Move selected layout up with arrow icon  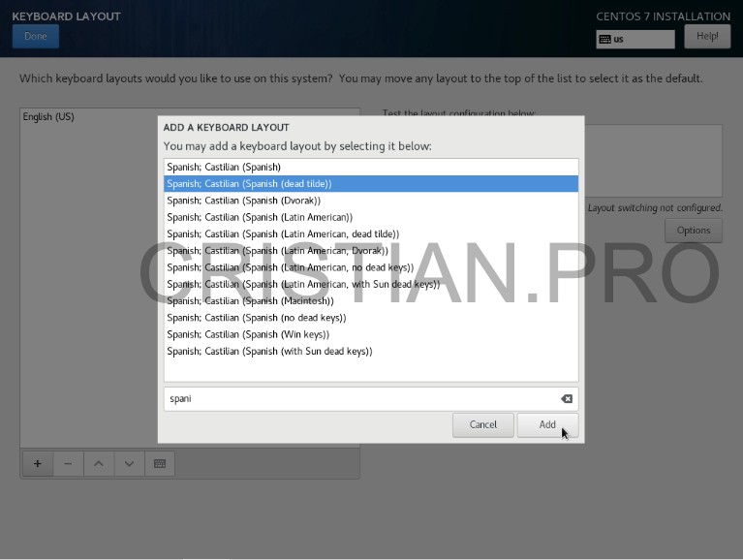99,463
